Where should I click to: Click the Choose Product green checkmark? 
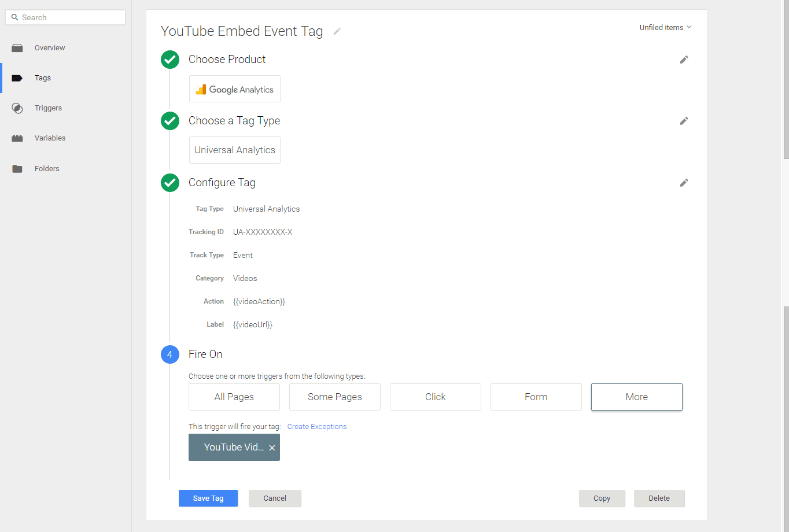[169, 59]
